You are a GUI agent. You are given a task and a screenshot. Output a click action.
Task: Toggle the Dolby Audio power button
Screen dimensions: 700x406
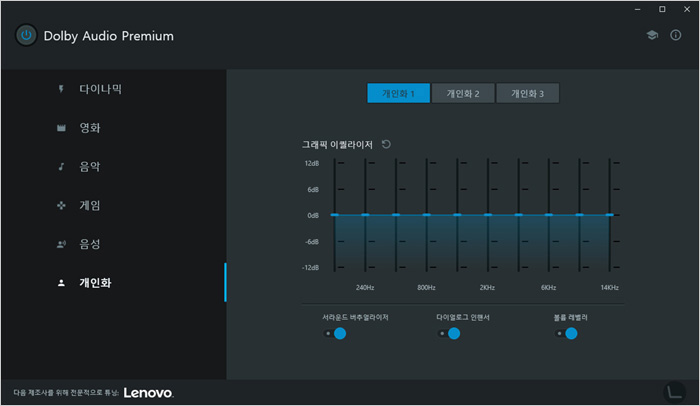[x=26, y=35]
